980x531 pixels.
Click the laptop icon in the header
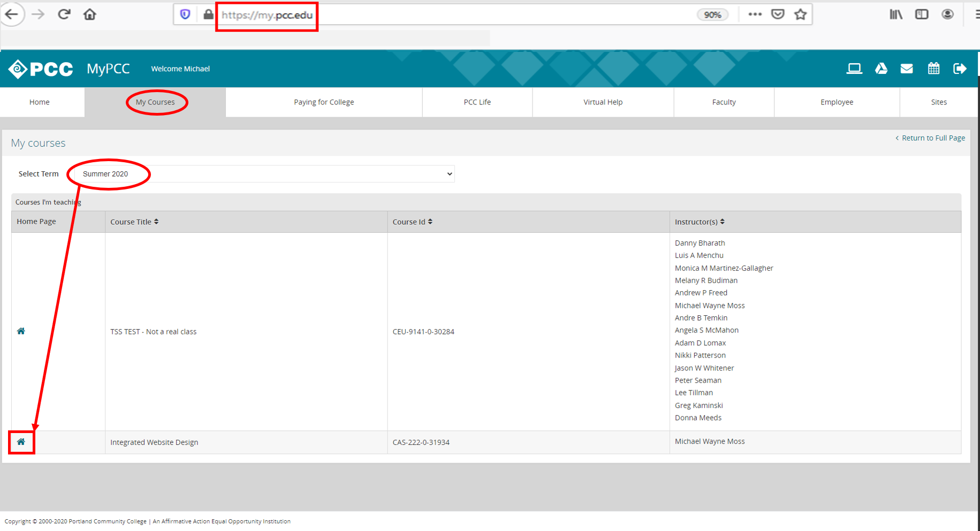click(854, 69)
